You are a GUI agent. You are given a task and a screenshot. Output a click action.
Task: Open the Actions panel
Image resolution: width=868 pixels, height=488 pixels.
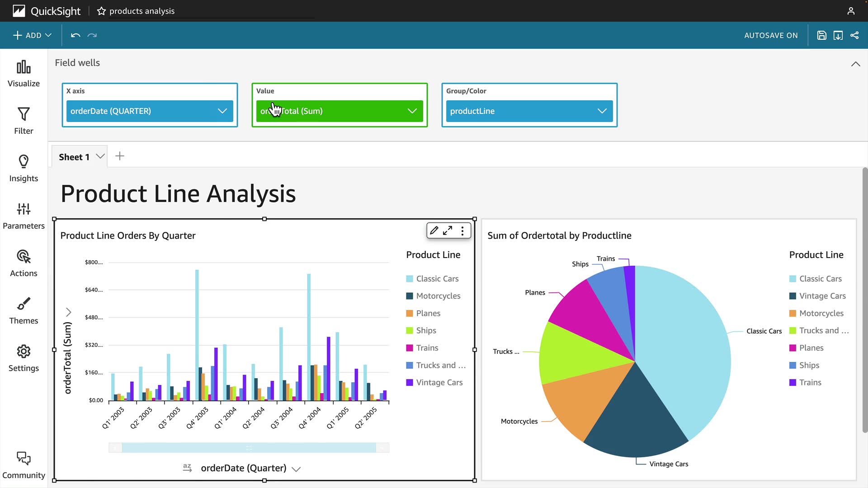[x=24, y=263]
